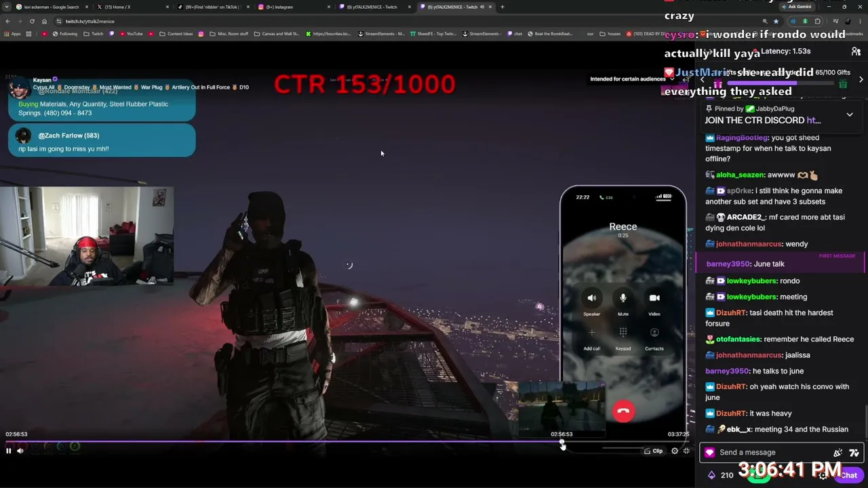868x488 pixels.
Task: Open the Twitch bookmarks folder
Action: (x=94, y=34)
